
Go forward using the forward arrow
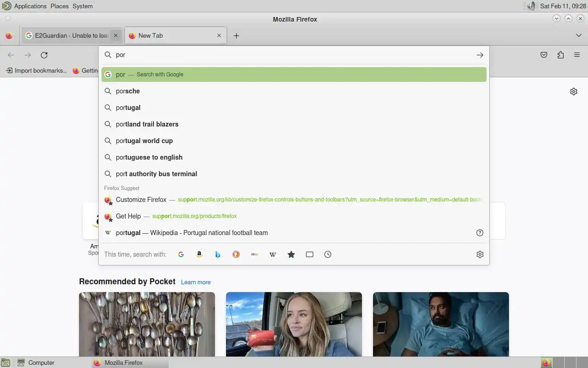[28, 55]
